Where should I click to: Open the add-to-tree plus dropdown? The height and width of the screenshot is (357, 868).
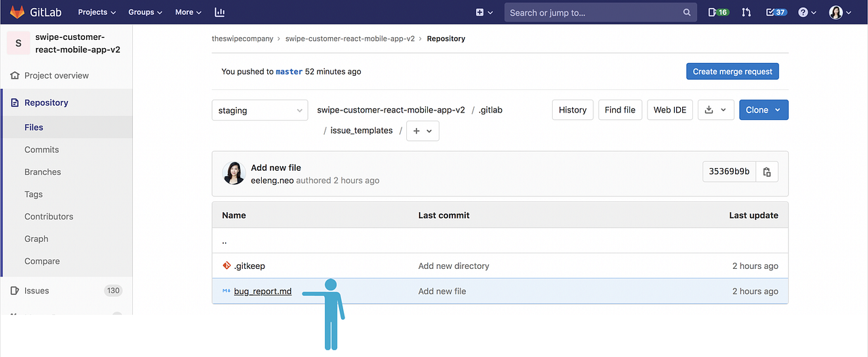click(422, 131)
